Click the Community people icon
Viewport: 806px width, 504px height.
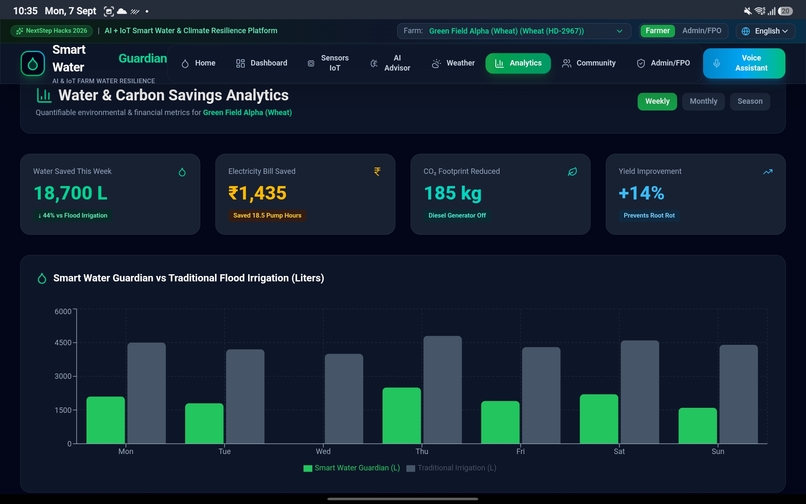pos(566,63)
